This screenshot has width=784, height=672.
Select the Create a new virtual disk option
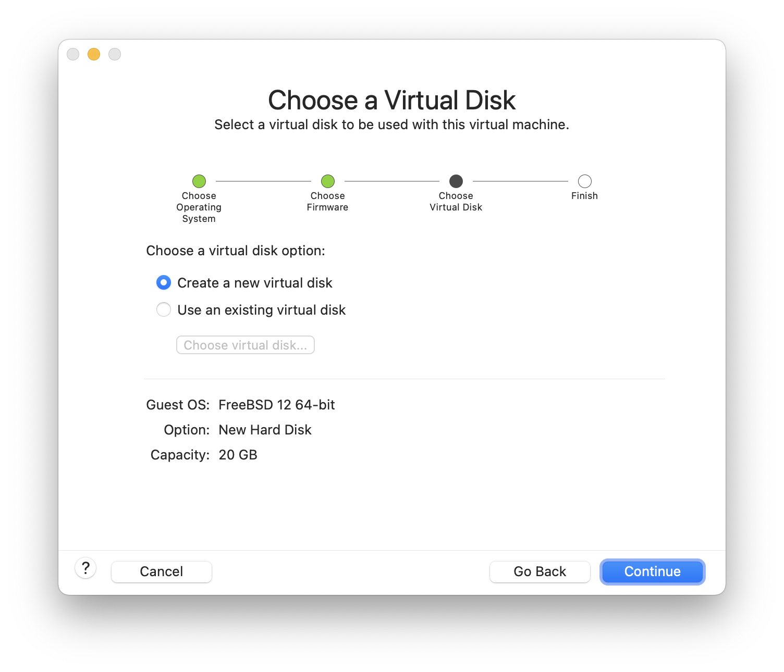coord(164,283)
